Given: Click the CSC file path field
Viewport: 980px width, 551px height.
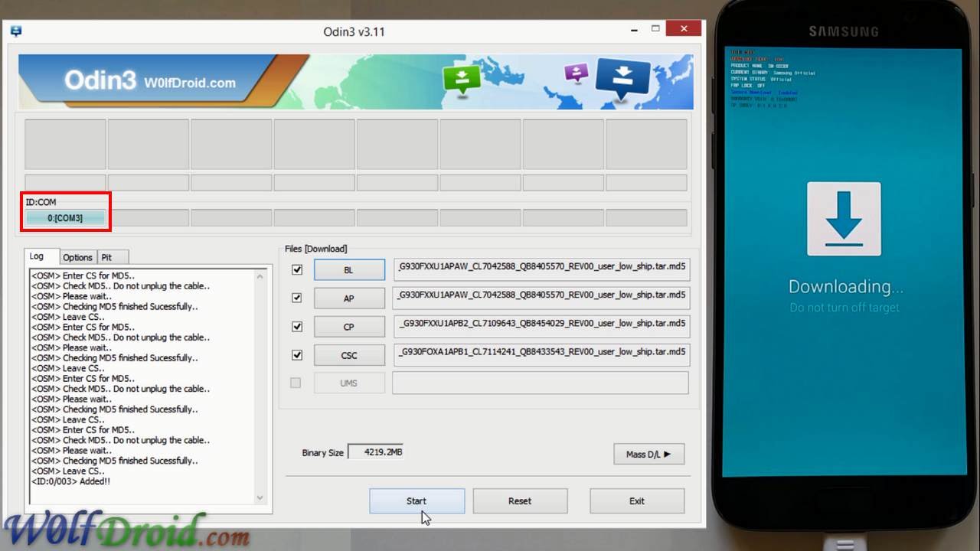Looking at the screenshot, I should coord(541,354).
